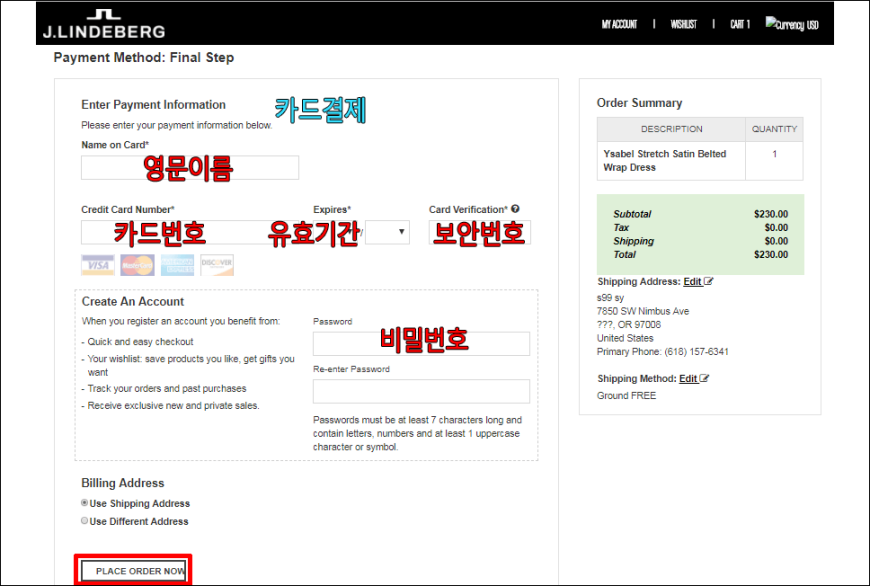Viewport: 870px width, 586px height.
Task: Click the Credit Card Number field
Action: point(191,232)
